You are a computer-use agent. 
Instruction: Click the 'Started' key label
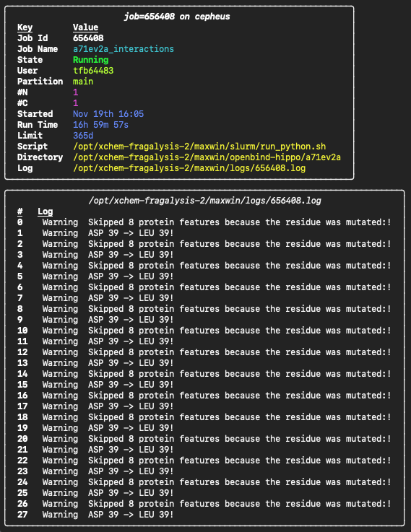point(35,114)
